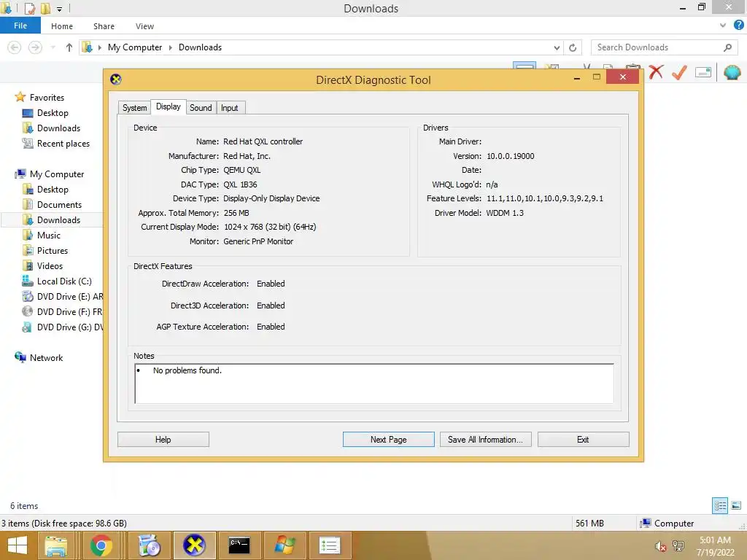Click the muted volume tray icon
747x560 pixels.
click(660, 546)
